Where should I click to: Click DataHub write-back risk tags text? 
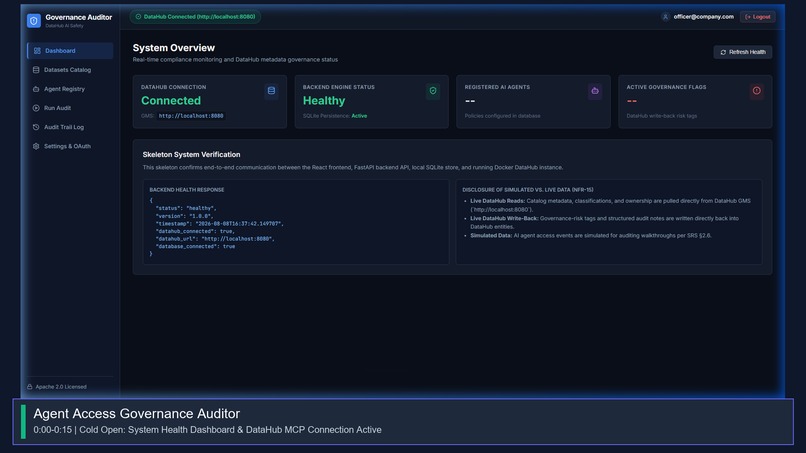tap(662, 116)
